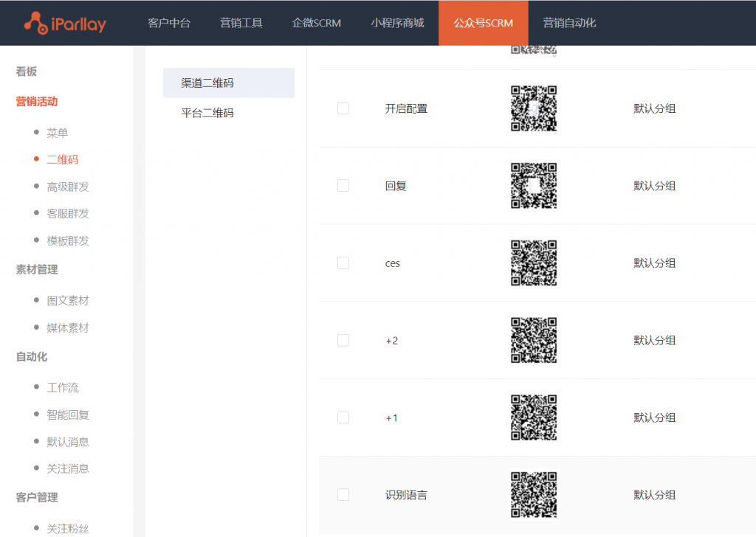Open 高级群发 in the sidebar
Viewport: 756px width, 537px height.
pyautogui.click(x=68, y=187)
